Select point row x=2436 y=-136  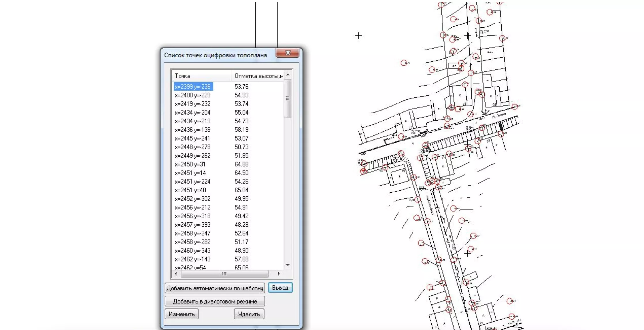(193, 130)
